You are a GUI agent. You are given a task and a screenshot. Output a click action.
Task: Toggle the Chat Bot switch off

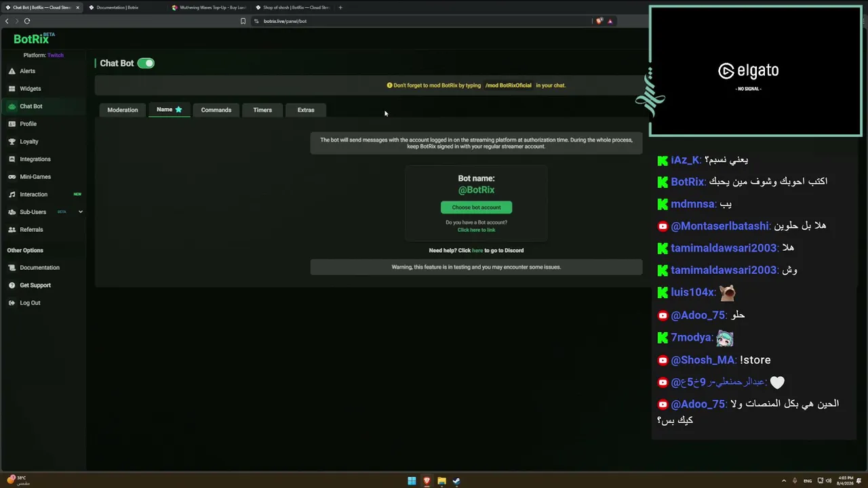tap(146, 63)
